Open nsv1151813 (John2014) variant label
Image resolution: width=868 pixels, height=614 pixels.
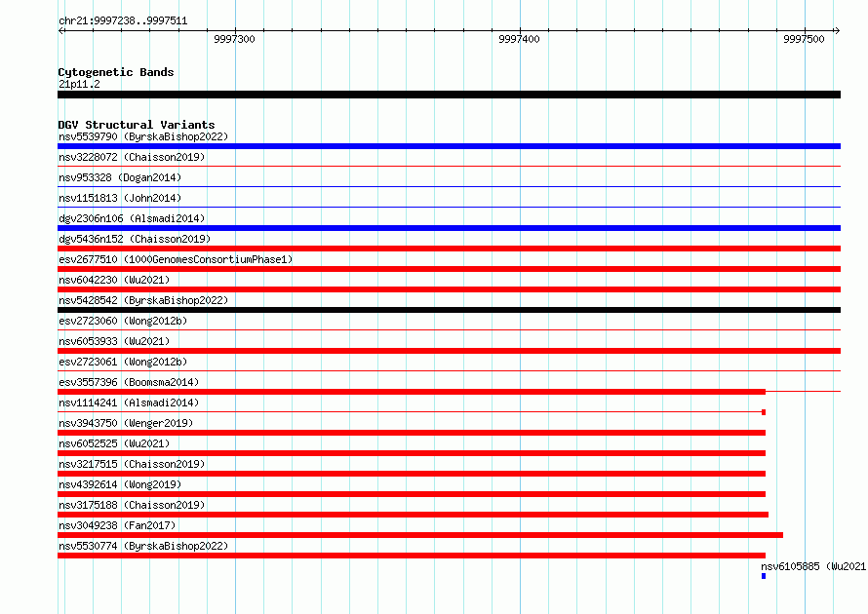pos(120,198)
